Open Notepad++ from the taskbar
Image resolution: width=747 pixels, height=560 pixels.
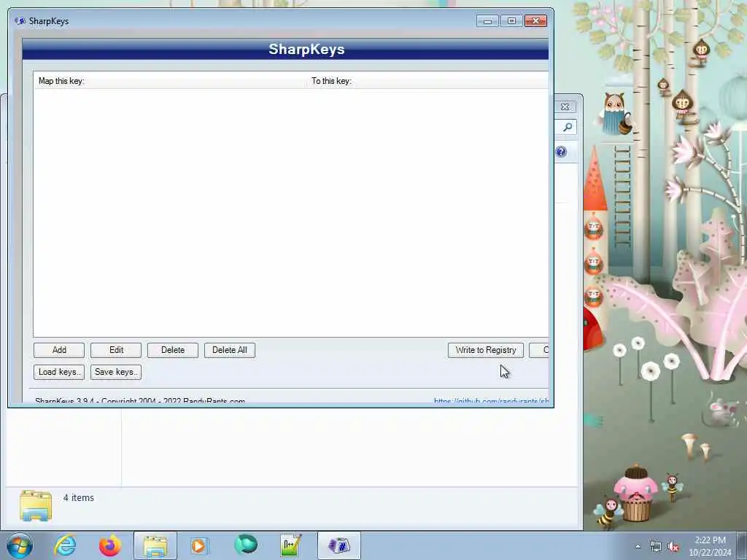[290, 545]
